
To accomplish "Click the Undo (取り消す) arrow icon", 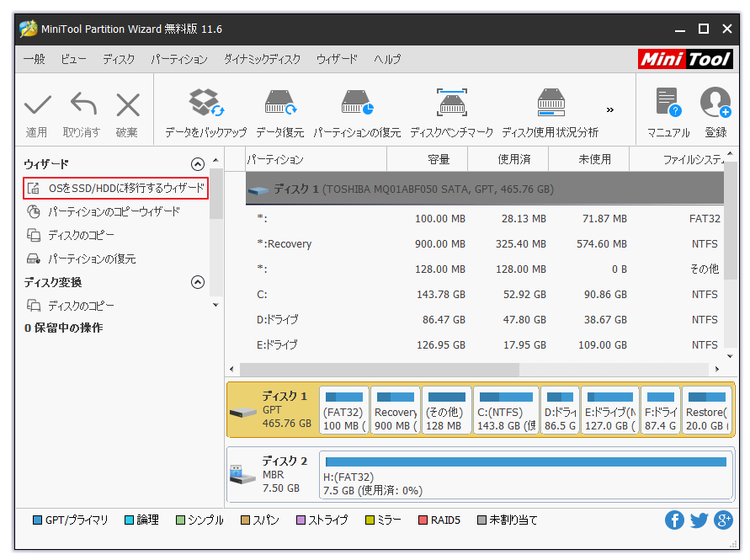I will tap(83, 104).
